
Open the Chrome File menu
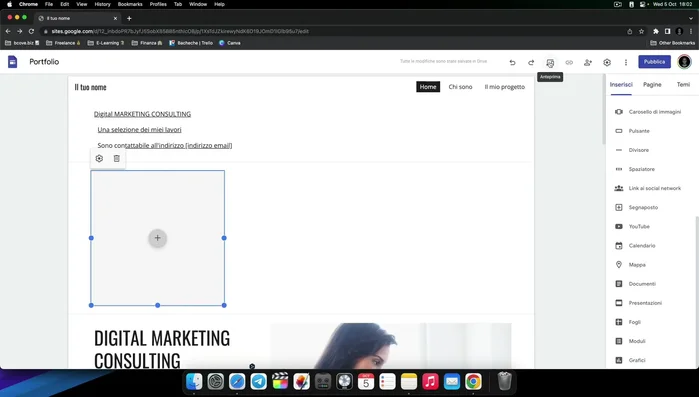[x=49, y=4]
